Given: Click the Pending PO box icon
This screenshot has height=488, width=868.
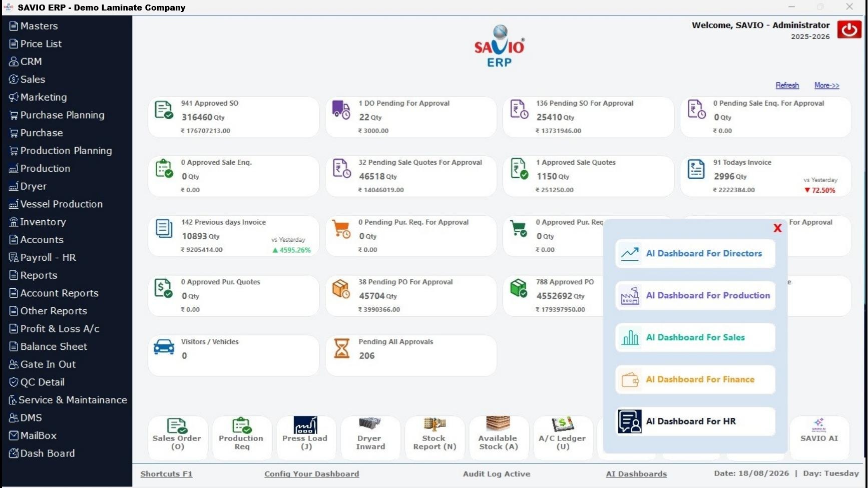Looking at the screenshot, I should point(341,289).
